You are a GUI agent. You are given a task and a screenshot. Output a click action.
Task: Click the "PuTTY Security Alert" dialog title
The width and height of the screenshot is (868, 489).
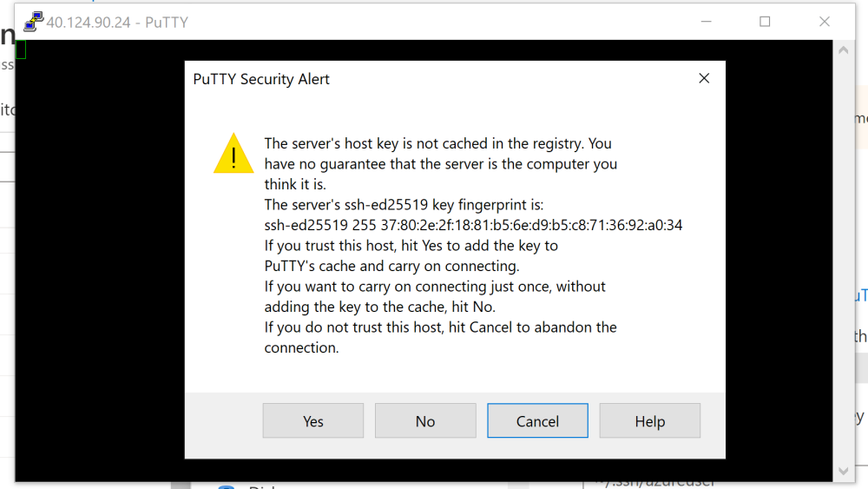click(261, 79)
